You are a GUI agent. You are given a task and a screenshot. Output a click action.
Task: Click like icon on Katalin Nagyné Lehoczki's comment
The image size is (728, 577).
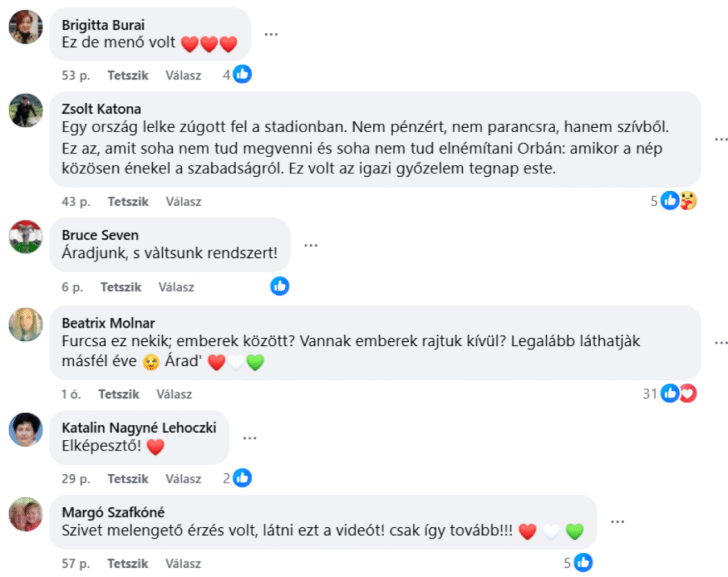(x=242, y=478)
